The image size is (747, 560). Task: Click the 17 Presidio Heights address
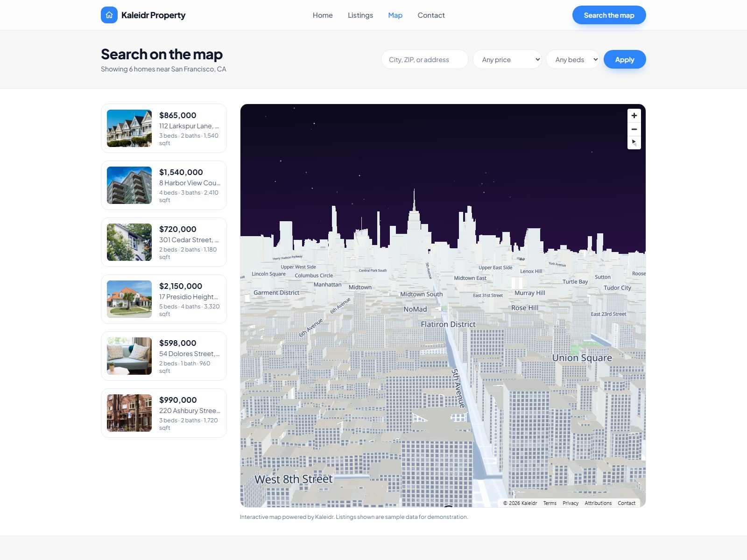click(x=189, y=297)
